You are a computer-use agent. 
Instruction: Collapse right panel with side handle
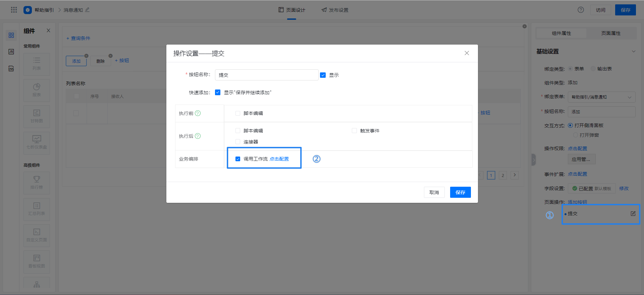(x=534, y=160)
